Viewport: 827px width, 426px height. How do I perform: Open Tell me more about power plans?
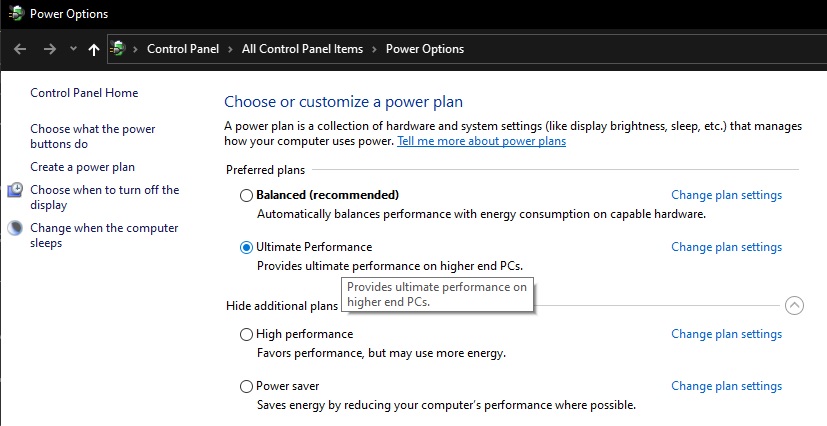[481, 141]
